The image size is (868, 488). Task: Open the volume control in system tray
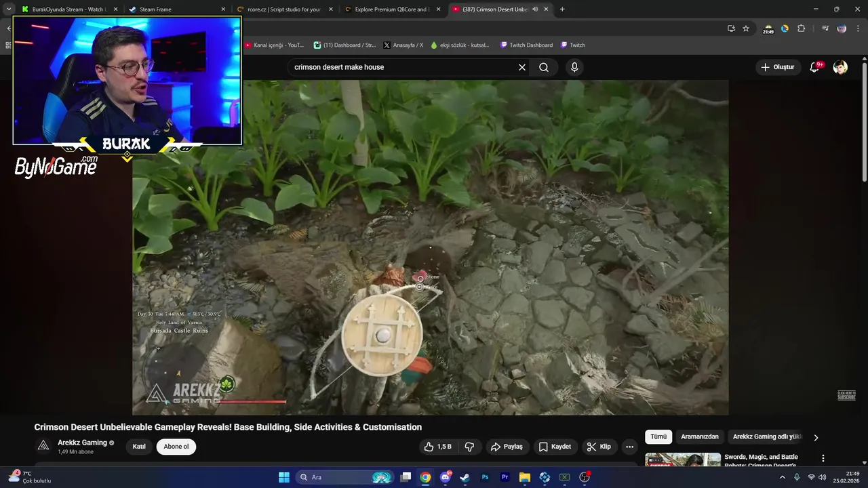[823, 477]
